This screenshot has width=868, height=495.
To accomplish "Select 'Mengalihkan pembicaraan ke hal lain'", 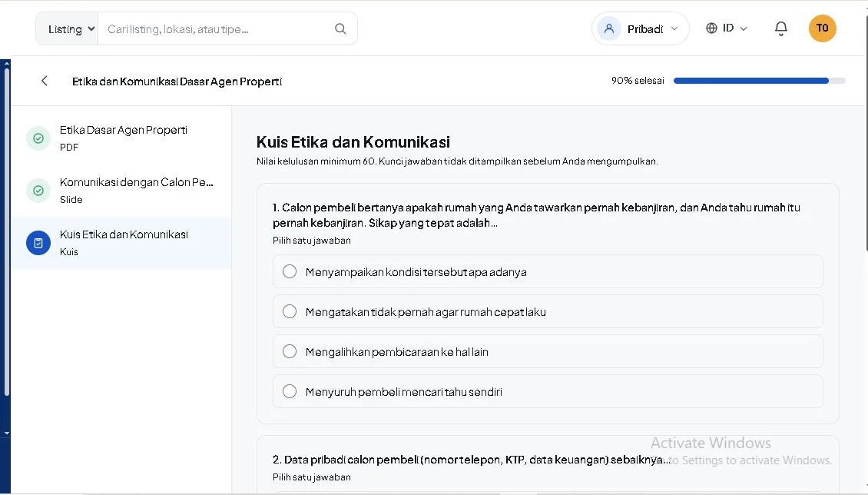I will [548, 351].
